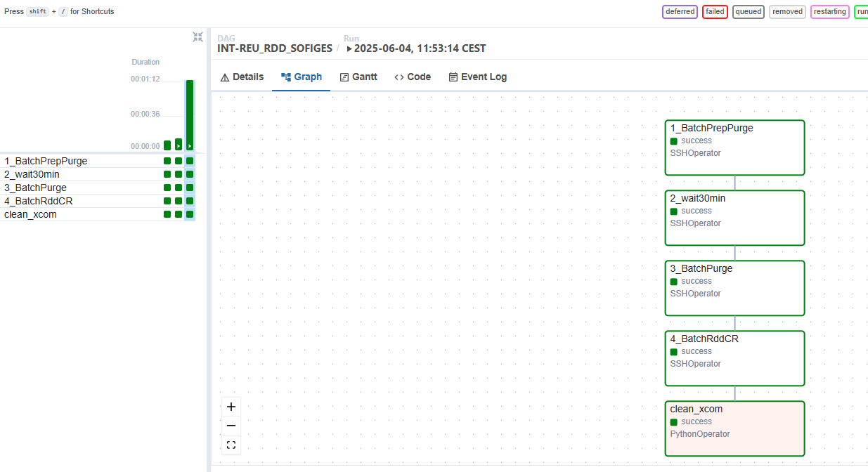The width and height of the screenshot is (868, 472).
Task: Click latest run status square for clean_xcom
Action: pos(190,214)
